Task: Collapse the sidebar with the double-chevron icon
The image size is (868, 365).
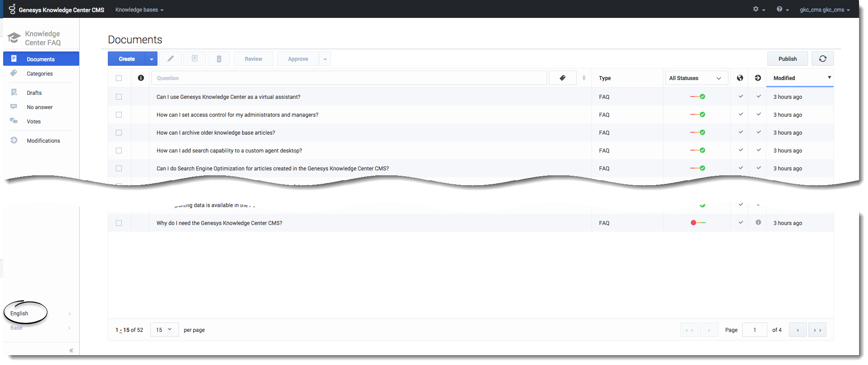Action: pyautogui.click(x=71, y=350)
